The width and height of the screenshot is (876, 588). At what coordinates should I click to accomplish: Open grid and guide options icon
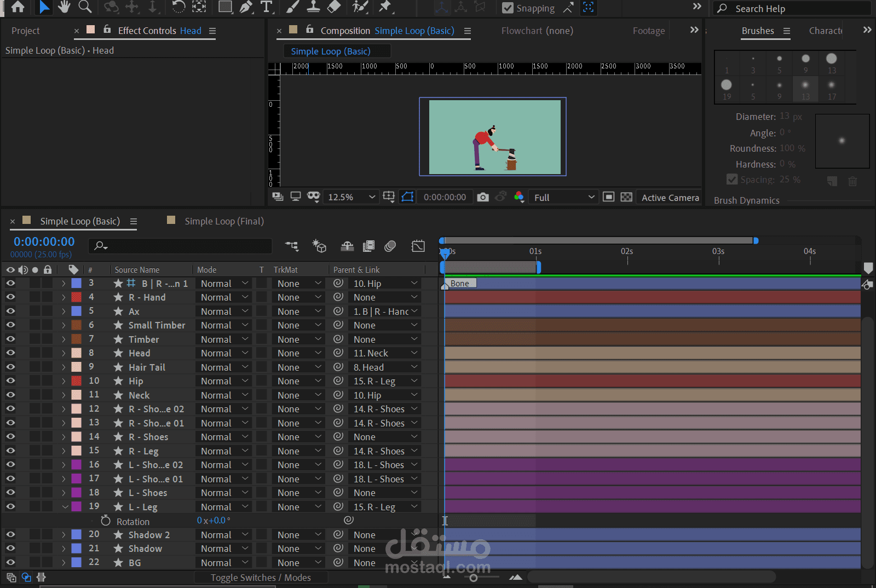click(x=389, y=197)
